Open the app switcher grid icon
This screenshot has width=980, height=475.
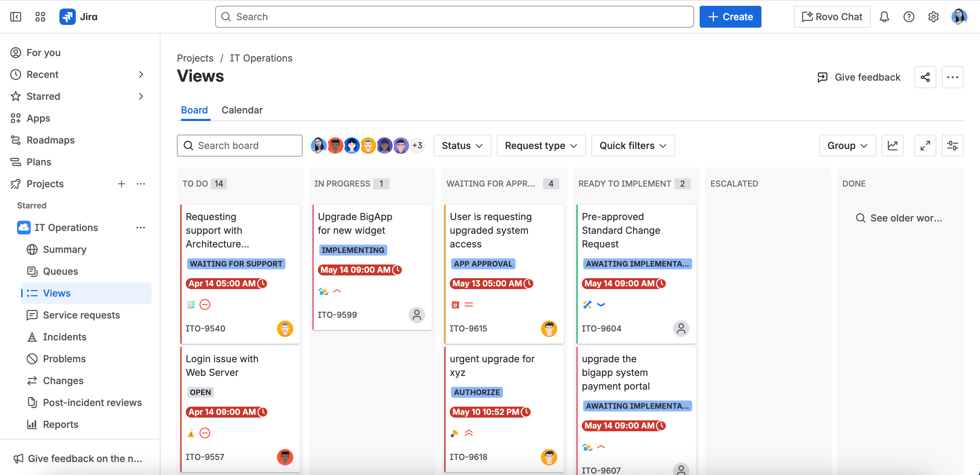pos(40,17)
